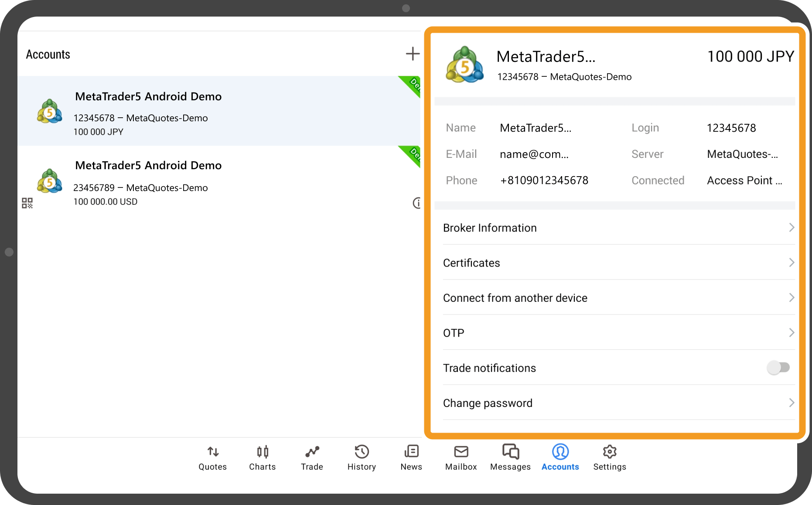Image resolution: width=812 pixels, height=505 pixels.
Task: Expand the Certificates row arrow
Action: click(791, 263)
